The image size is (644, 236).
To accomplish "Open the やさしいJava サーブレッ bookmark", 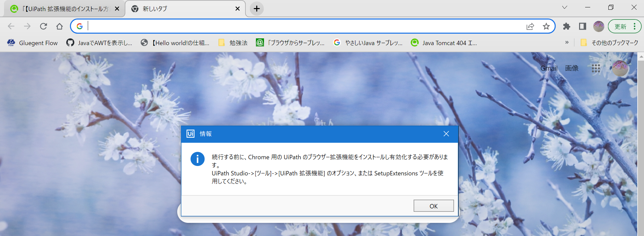I will pos(368,43).
